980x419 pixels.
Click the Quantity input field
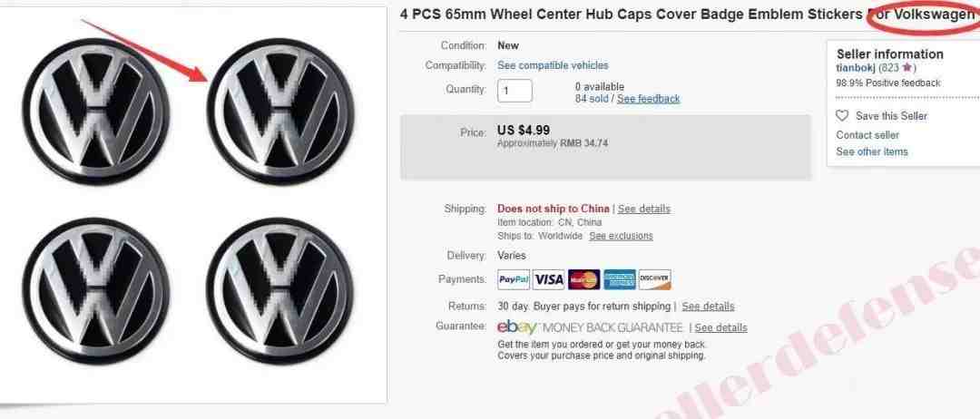click(x=515, y=91)
